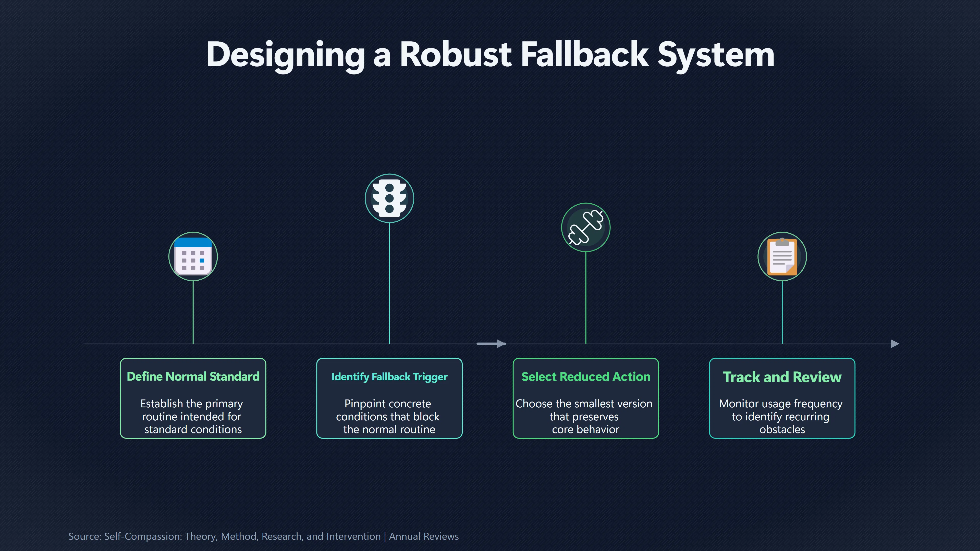Click the clipboard notes icon

click(x=782, y=256)
